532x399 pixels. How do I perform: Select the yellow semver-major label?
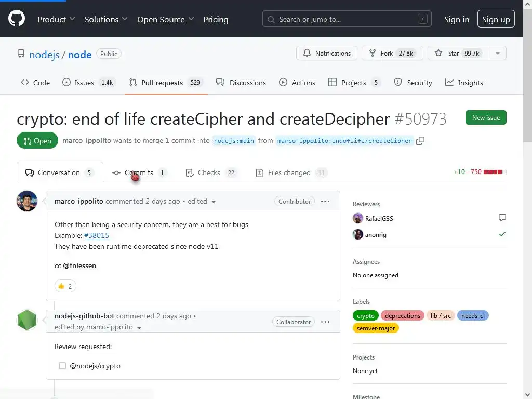376,328
